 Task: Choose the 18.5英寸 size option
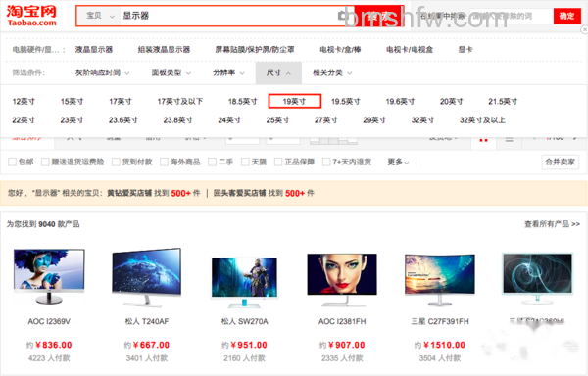[243, 102]
